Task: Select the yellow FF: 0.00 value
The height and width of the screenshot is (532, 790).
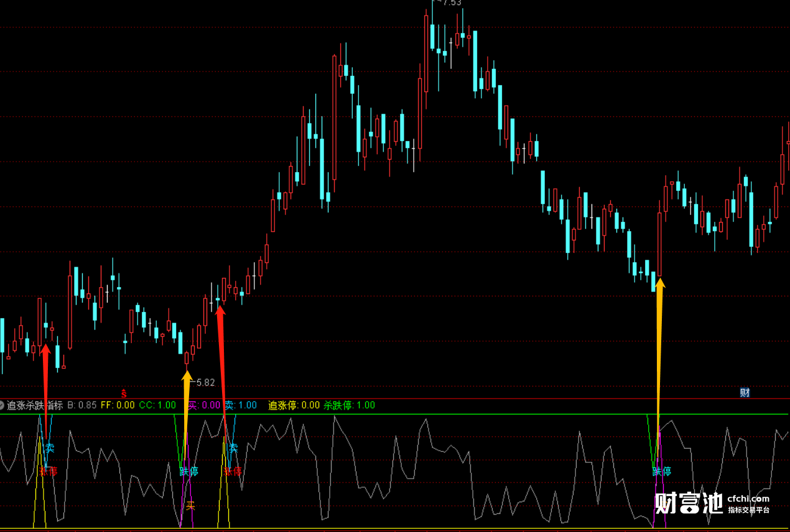Action: pyautogui.click(x=118, y=405)
